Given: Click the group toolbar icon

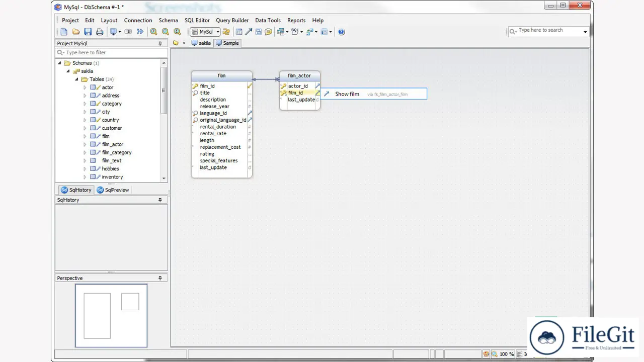Looking at the screenshot, I should tap(258, 32).
